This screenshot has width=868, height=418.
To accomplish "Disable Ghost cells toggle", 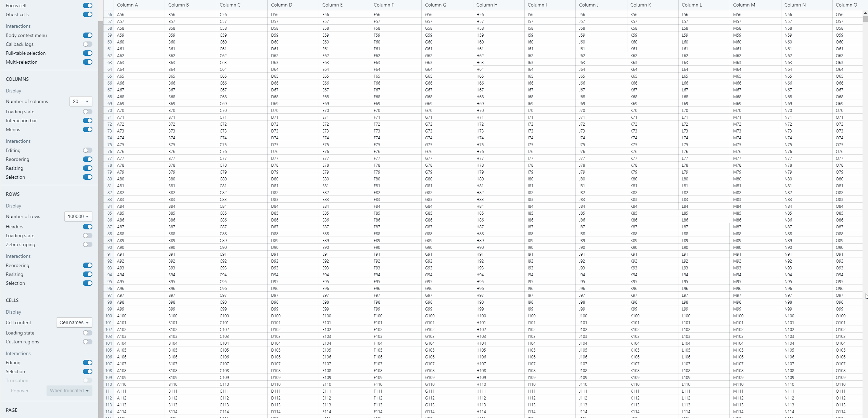I will (x=87, y=14).
